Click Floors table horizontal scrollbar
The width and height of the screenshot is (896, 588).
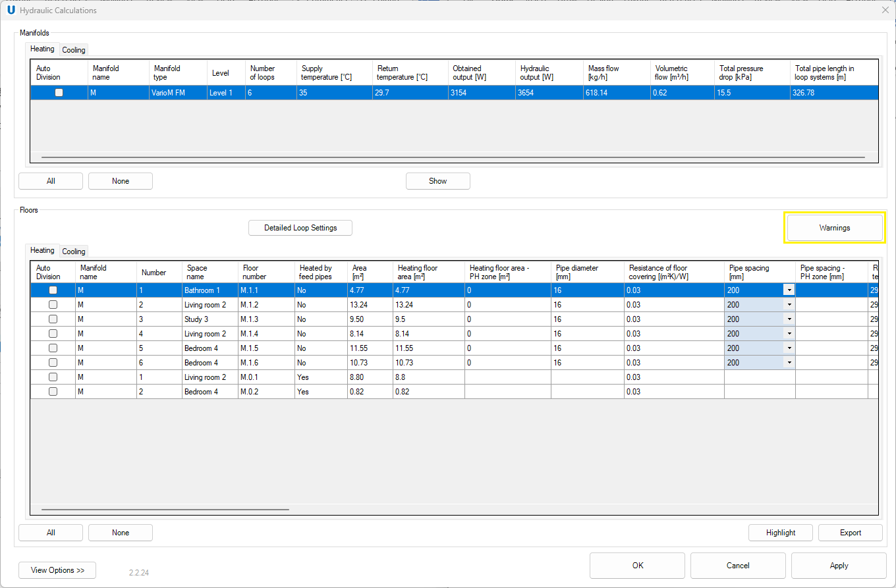(165, 509)
